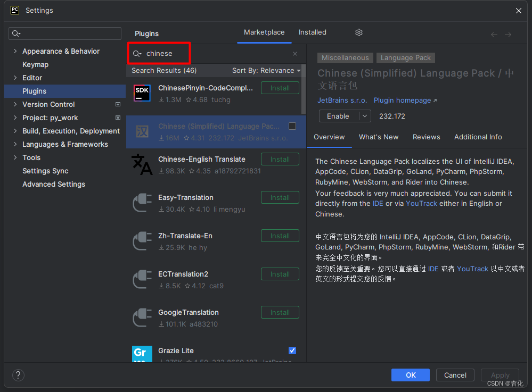
Task: Click the GoogleTranslation plugin icon
Action: (142, 318)
